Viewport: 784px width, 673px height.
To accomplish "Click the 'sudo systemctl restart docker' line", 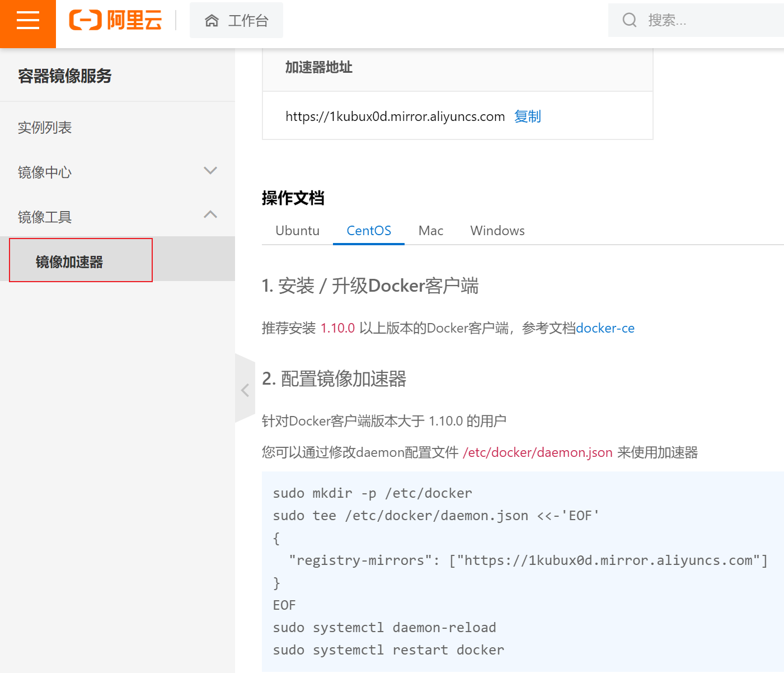I will 388,650.
